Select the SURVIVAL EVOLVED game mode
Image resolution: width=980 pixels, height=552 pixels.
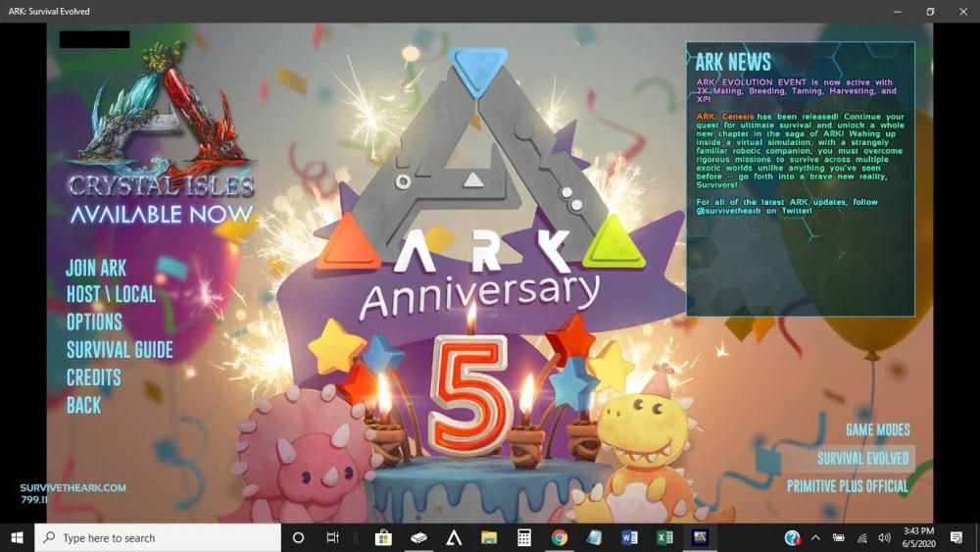pos(863,458)
